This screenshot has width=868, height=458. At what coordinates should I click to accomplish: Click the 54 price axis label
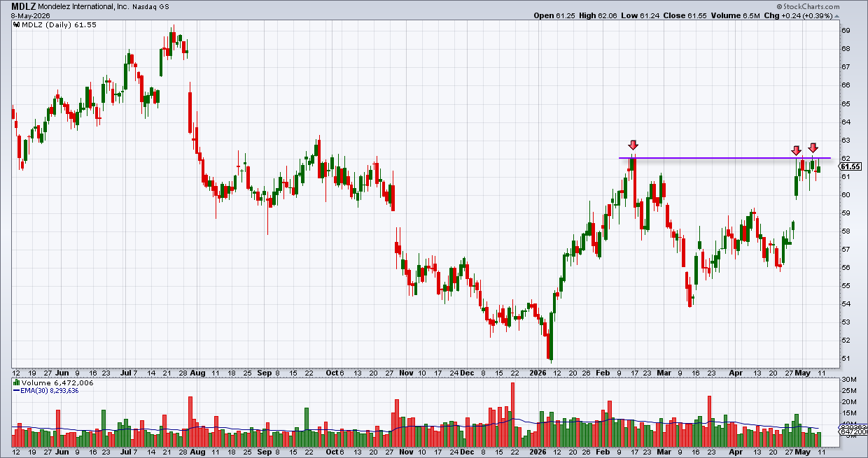[846, 304]
